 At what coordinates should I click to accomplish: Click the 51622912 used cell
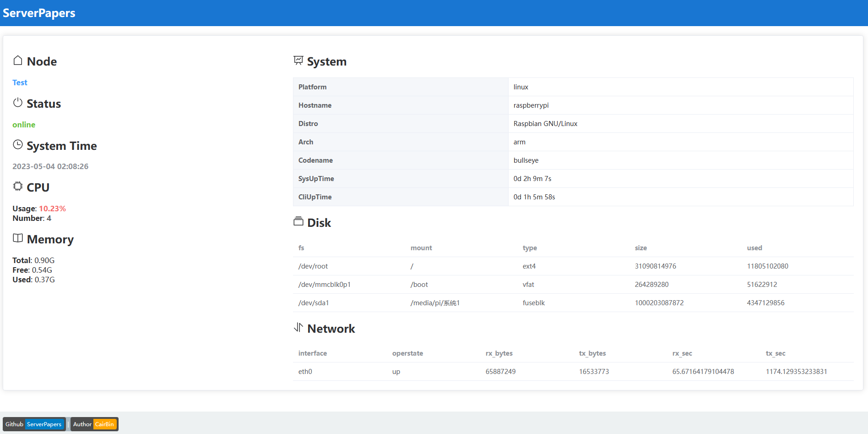pos(762,285)
